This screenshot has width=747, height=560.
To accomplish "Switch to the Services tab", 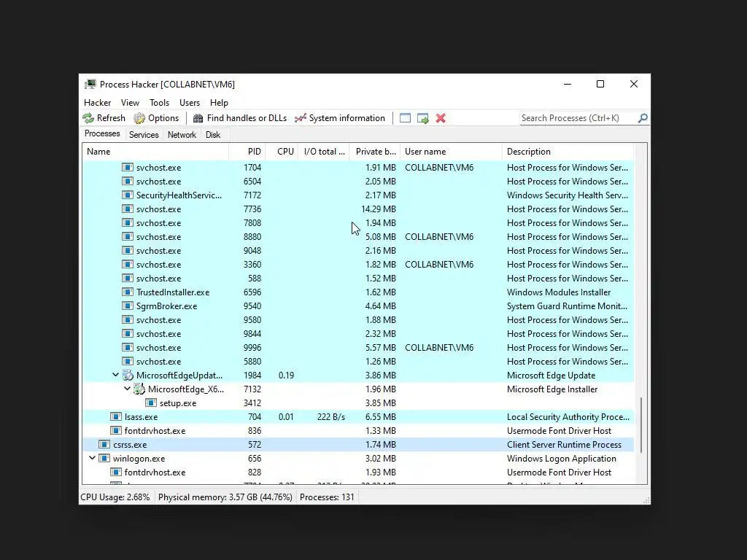I will point(144,135).
